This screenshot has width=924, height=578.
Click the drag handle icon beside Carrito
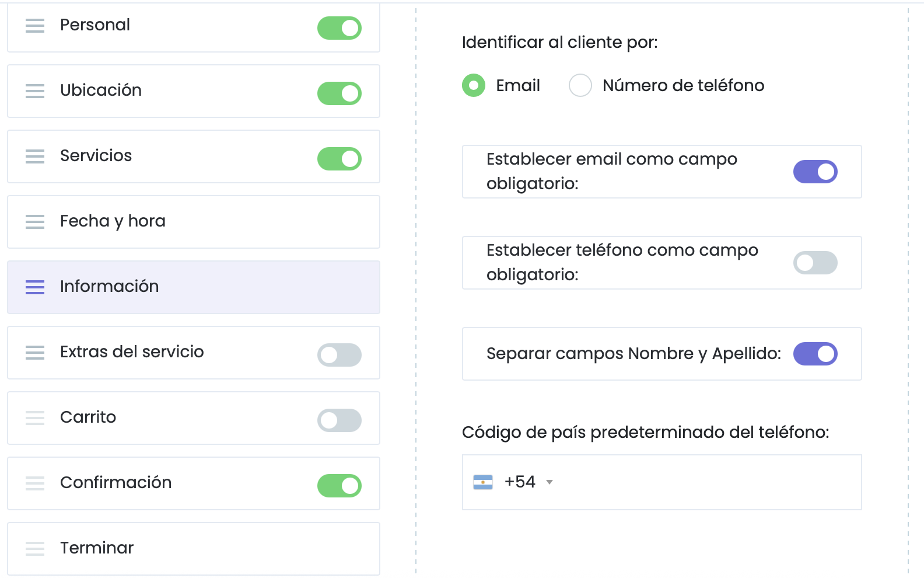click(35, 418)
